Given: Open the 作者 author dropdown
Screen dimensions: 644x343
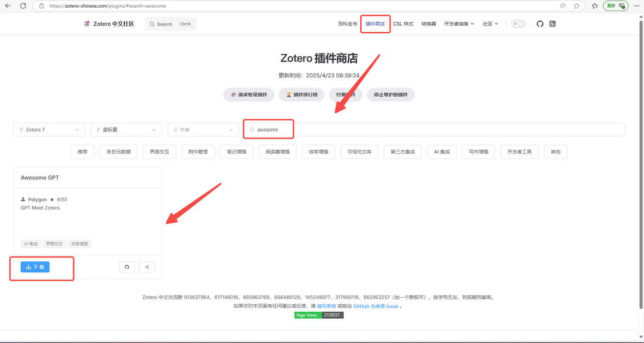Looking at the screenshot, I should coord(203,129).
